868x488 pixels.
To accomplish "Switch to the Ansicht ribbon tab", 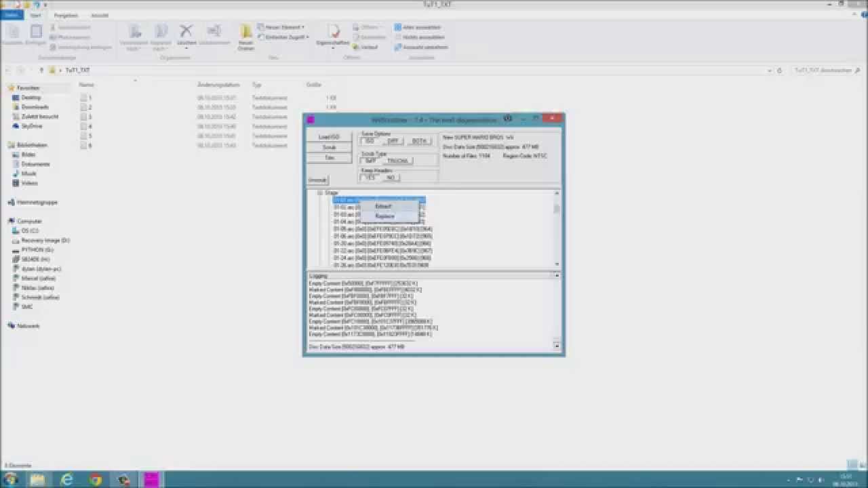I will coord(100,15).
